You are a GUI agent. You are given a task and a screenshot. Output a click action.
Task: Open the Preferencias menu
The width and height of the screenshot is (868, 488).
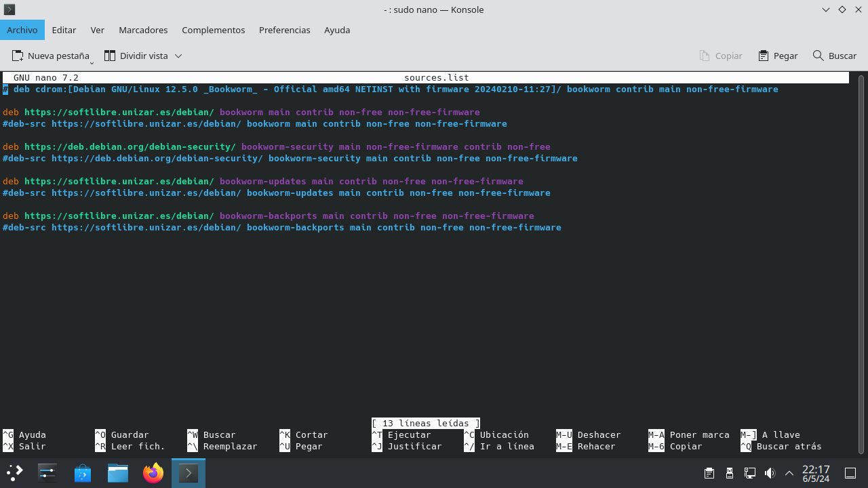pyautogui.click(x=285, y=30)
